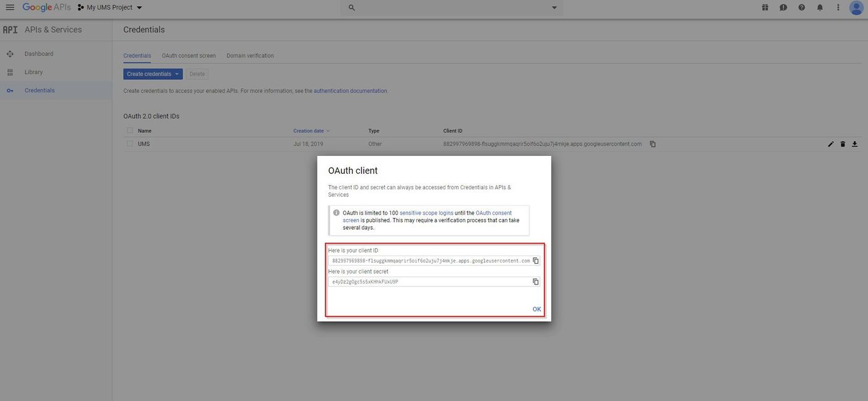Viewport: 868px width, 401px height.
Task: Open the My UMS Project selector
Action: pos(110,7)
